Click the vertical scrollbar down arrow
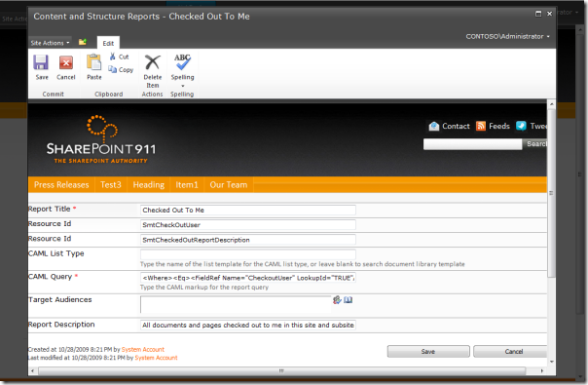Viewport: 588px width, 385px height. tap(551, 362)
